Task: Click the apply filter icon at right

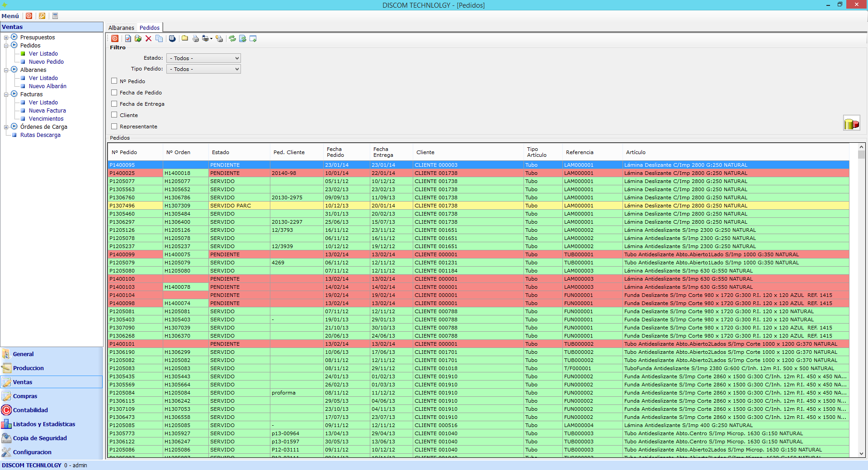Action: [x=851, y=123]
